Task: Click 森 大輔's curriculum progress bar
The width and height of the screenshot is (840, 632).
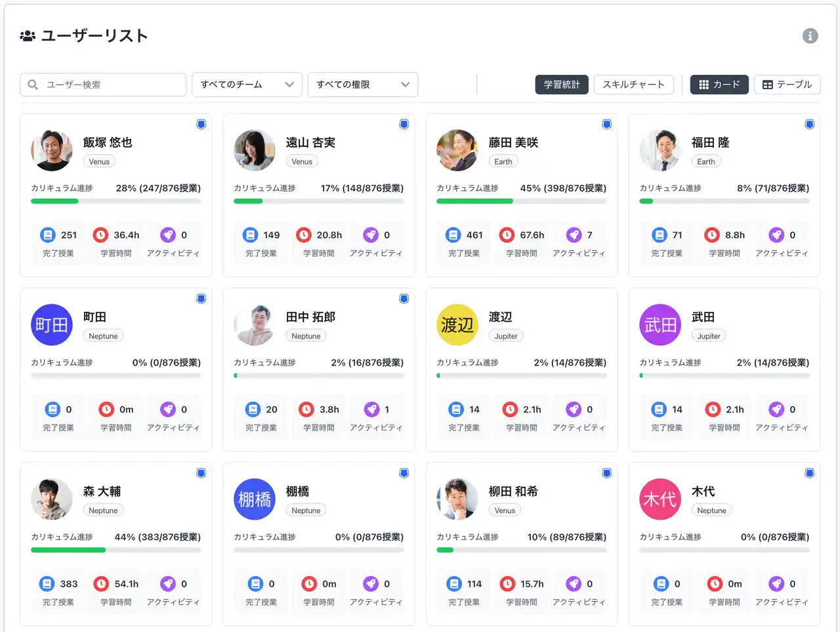Action: pyautogui.click(x=116, y=550)
